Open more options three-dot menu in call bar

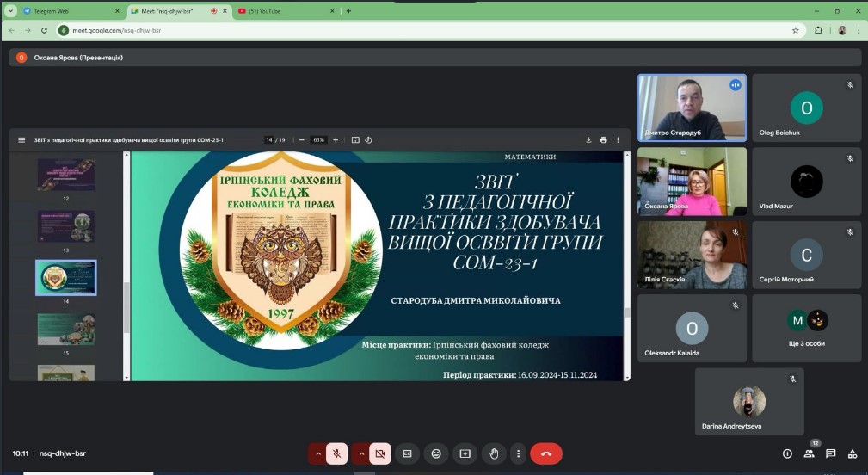(x=518, y=453)
